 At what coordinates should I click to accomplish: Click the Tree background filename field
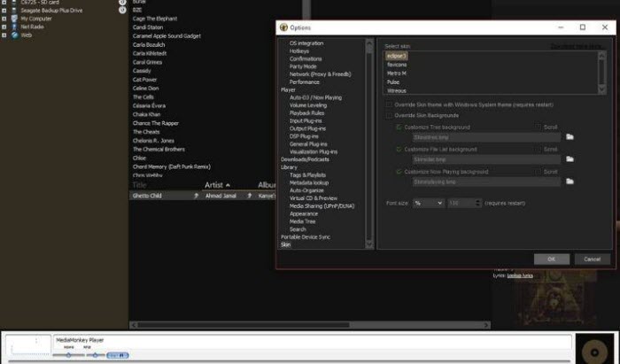pyautogui.click(x=486, y=137)
